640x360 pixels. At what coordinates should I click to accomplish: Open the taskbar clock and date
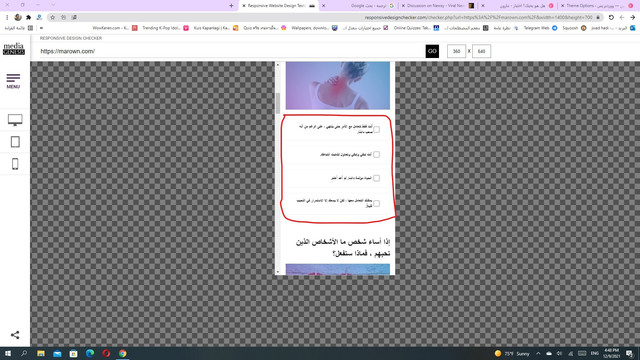click(x=611, y=353)
